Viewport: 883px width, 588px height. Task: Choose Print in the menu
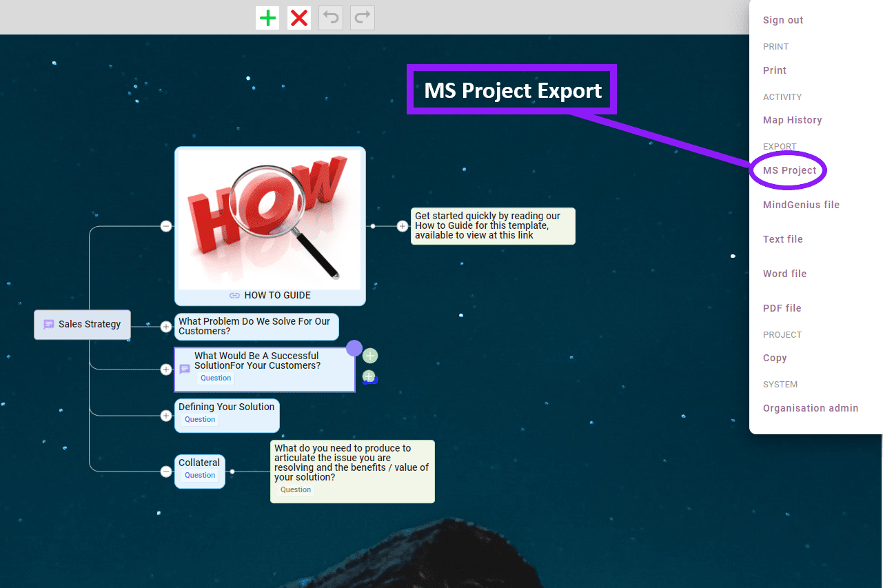point(775,70)
